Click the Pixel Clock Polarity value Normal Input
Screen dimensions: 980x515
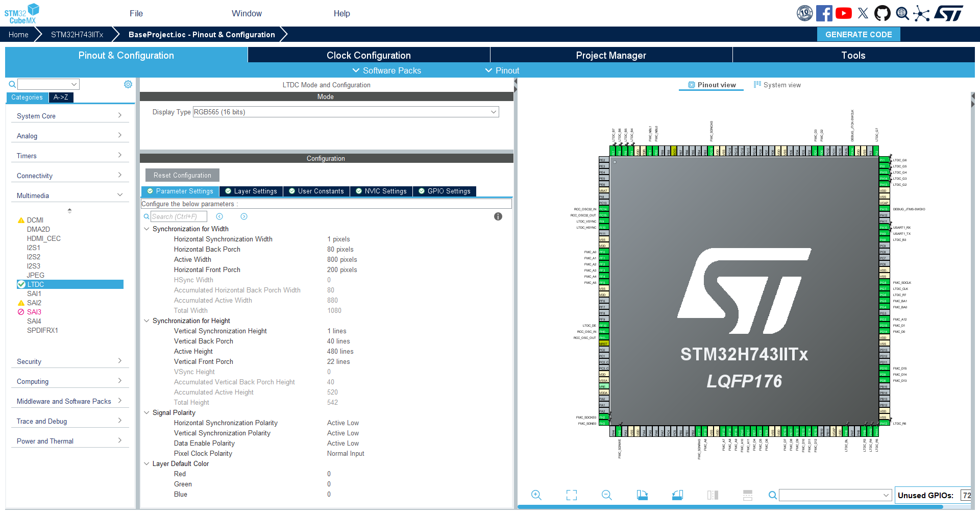pos(346,453)
